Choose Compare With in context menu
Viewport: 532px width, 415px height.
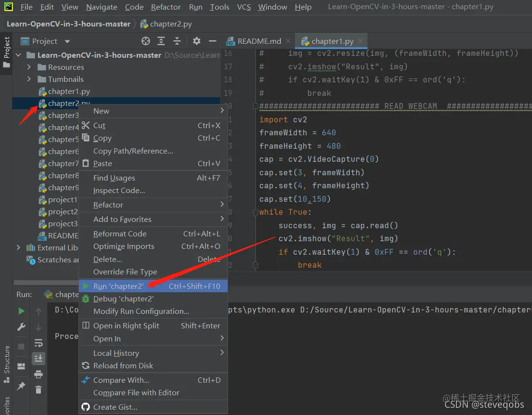[x=153, y=380]
